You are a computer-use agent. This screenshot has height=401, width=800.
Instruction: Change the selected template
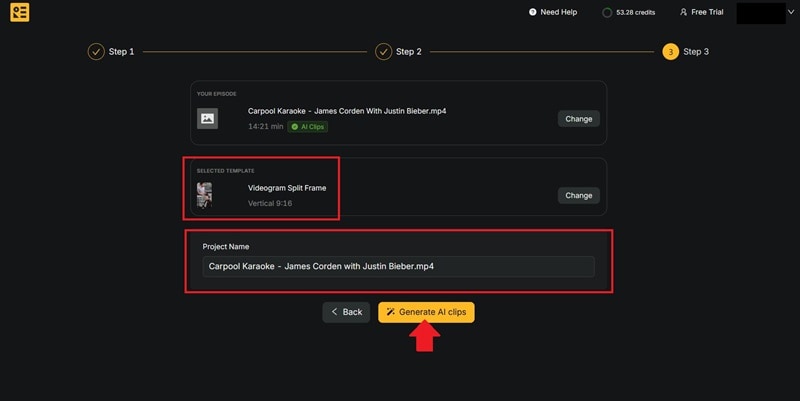[x=579, y=195]
